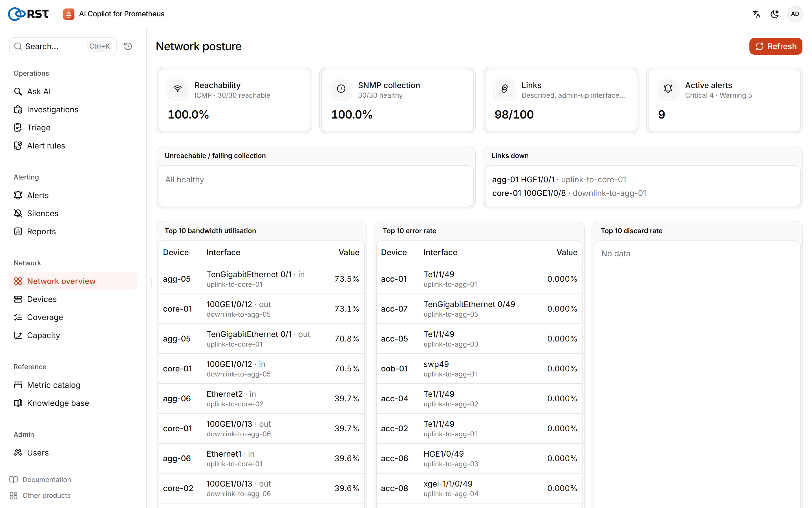
Task: Click the Active alerts bell icon
Action: click(668, 89)
